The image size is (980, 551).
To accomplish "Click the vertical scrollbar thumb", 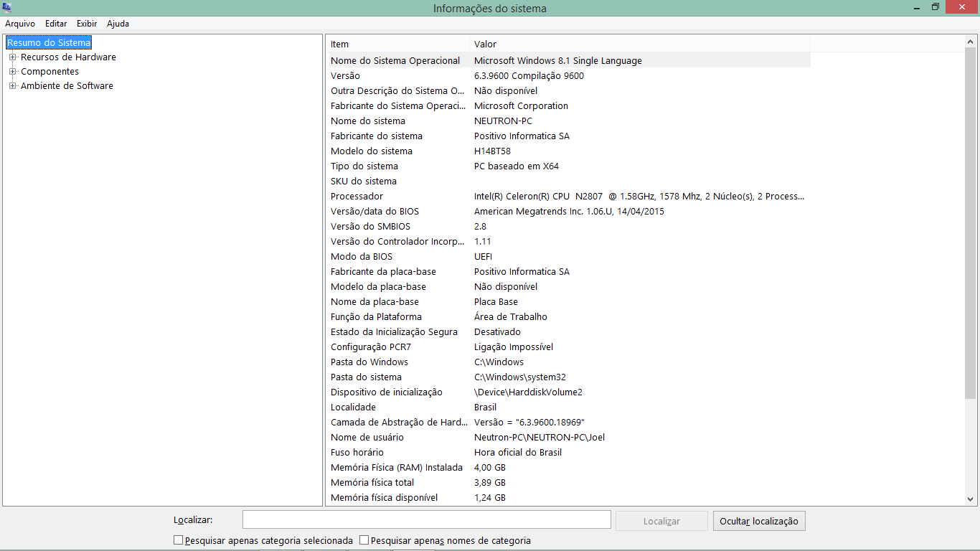I will pos(970,224).
